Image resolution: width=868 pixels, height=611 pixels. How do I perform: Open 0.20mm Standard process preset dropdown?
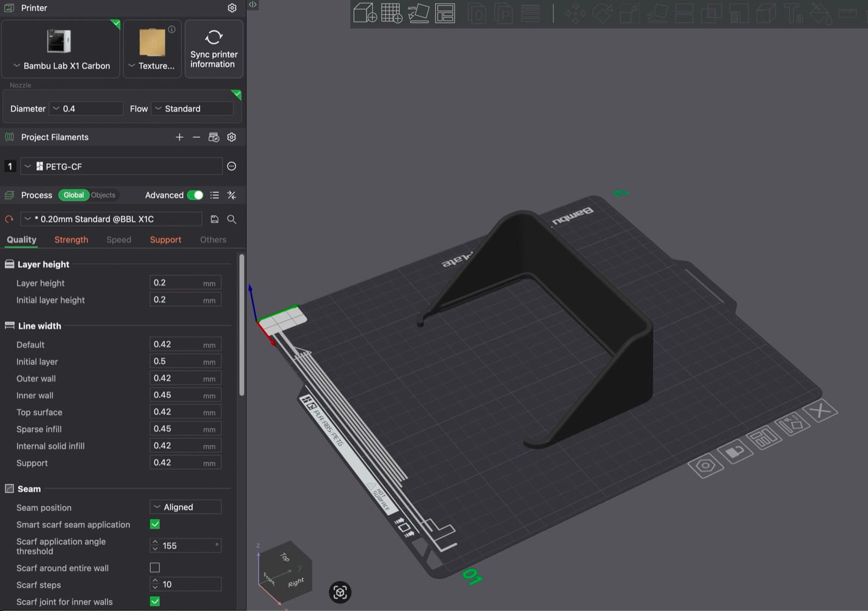(111, 219)
